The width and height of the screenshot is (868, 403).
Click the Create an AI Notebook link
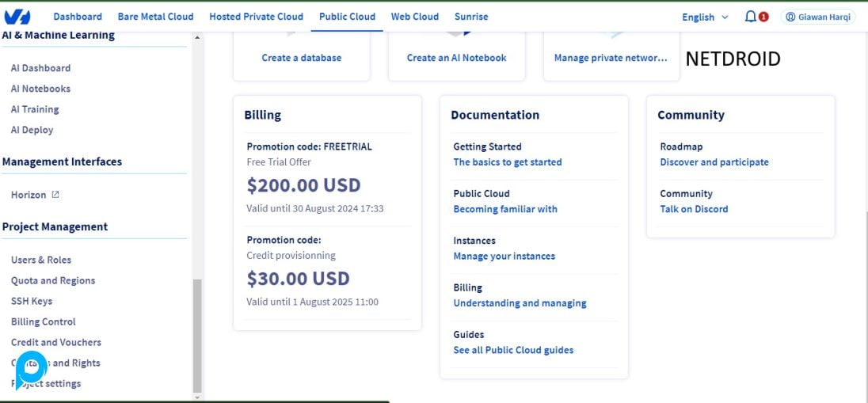coord(456,58)
